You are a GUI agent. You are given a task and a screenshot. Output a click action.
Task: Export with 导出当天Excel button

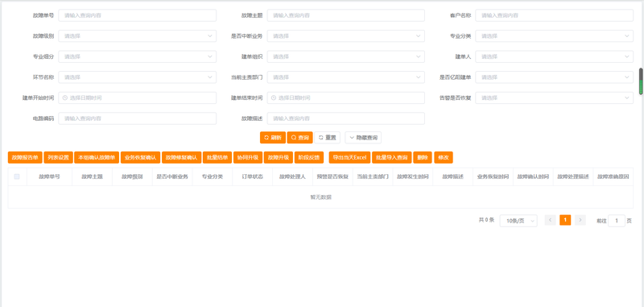349,157
